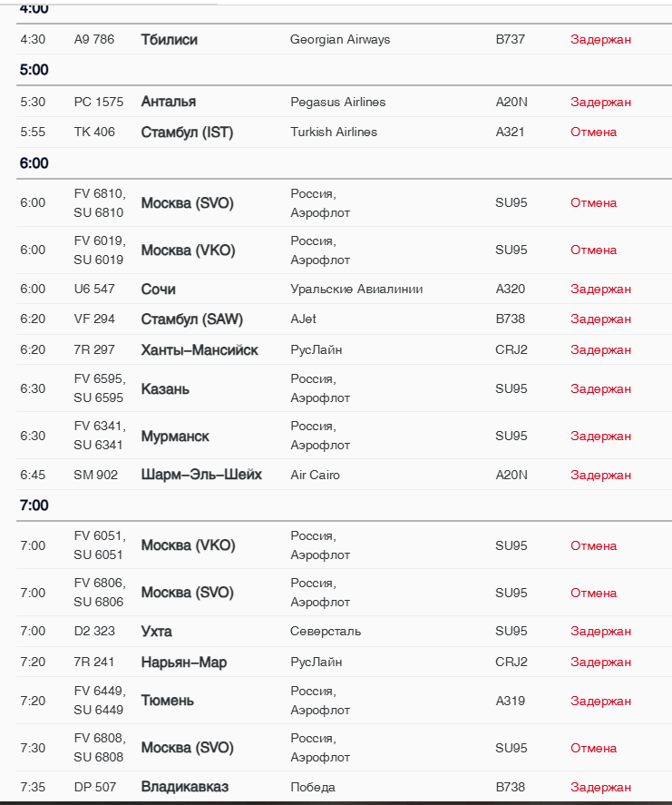Click flight number TK 406

[94, 133]
